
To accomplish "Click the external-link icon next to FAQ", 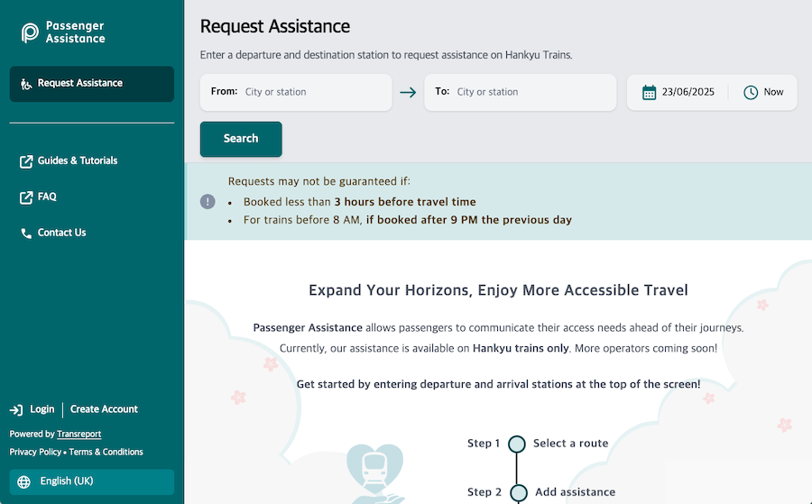I will [26, 197].
